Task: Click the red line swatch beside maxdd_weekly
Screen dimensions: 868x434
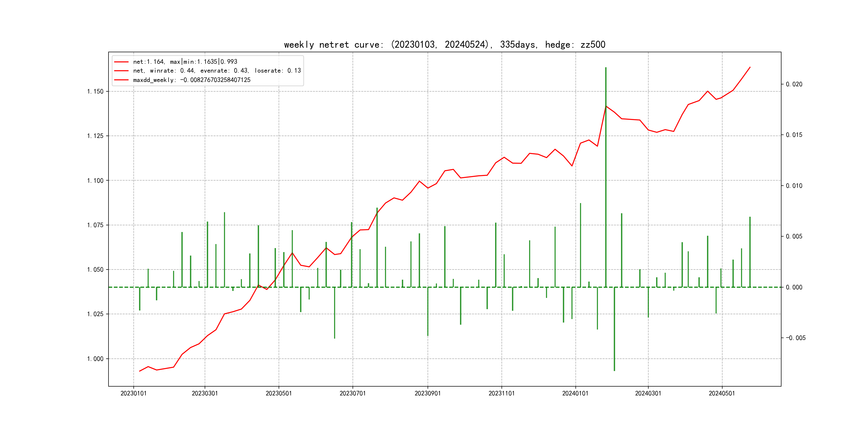Action: (121, 80)
